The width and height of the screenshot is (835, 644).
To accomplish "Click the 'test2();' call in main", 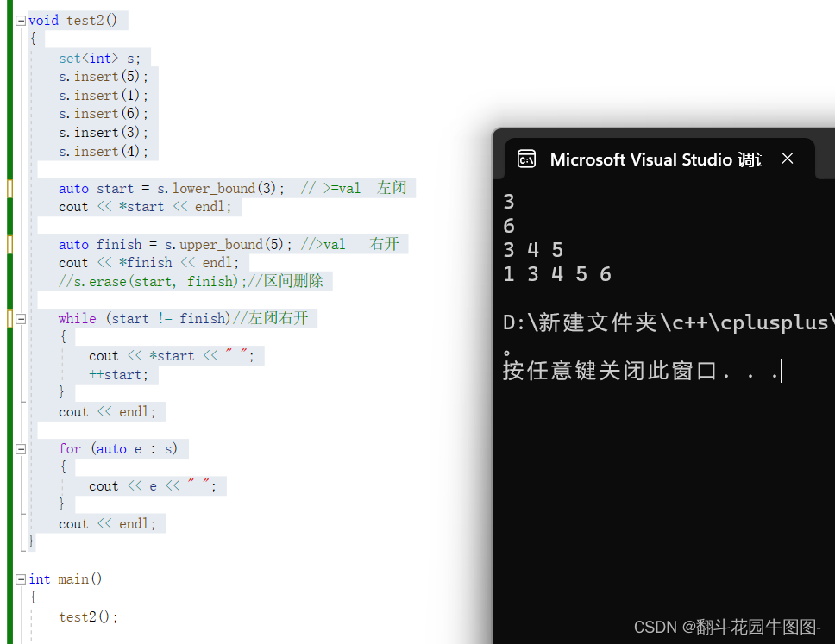I will click(x=88, y=617).
